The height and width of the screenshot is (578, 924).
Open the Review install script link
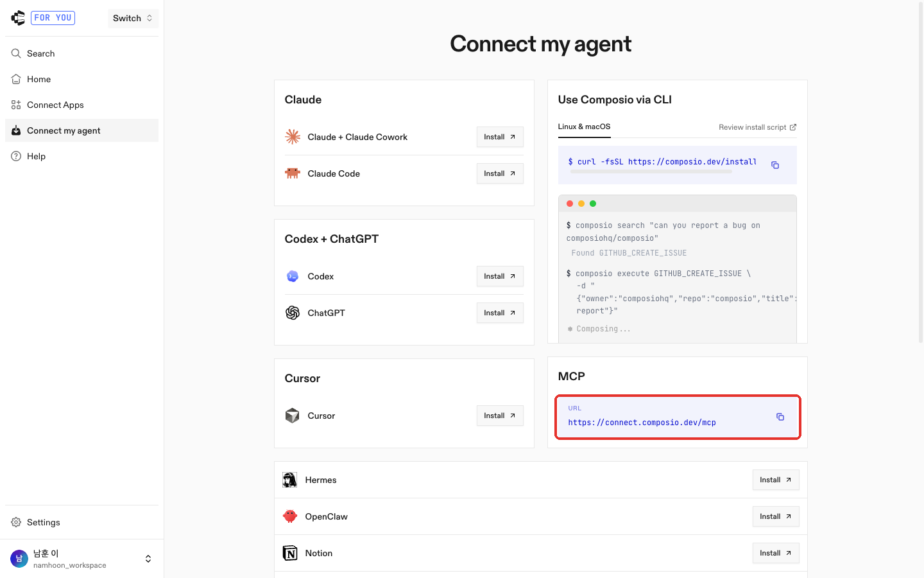point(758,127)
